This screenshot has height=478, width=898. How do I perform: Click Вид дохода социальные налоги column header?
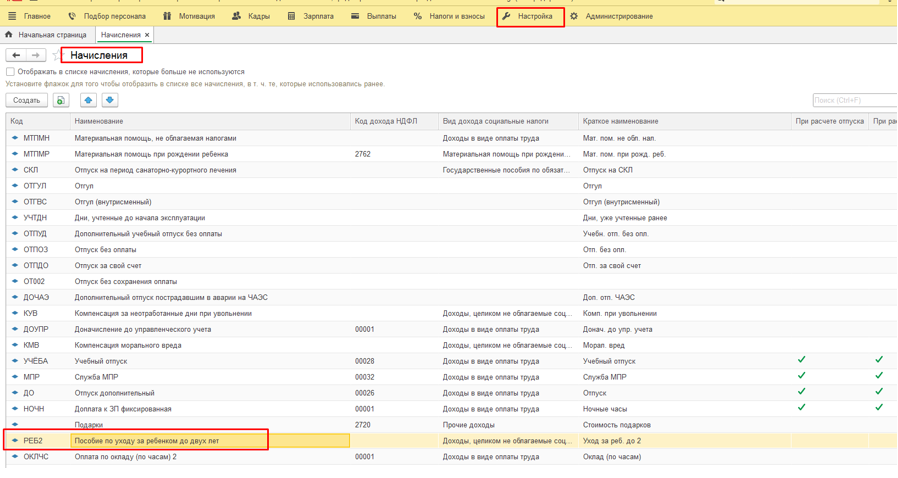coord(508,121)
